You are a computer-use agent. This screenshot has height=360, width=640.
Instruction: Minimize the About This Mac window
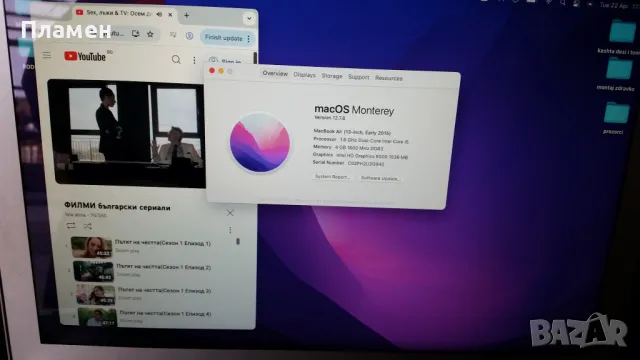[221, 71]
